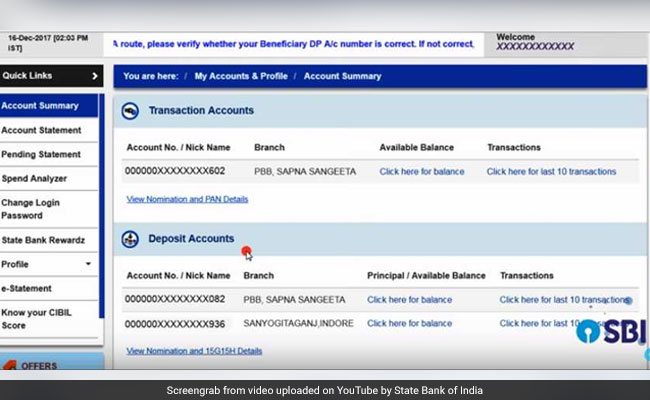Click the Deposit Accounts section icon
The width and height of the screenshot is (650, 400).
(130, 239)
